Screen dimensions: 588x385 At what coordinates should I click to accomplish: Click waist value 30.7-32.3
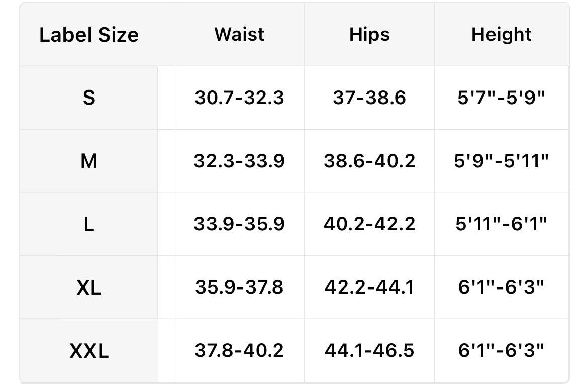(239, 98)
